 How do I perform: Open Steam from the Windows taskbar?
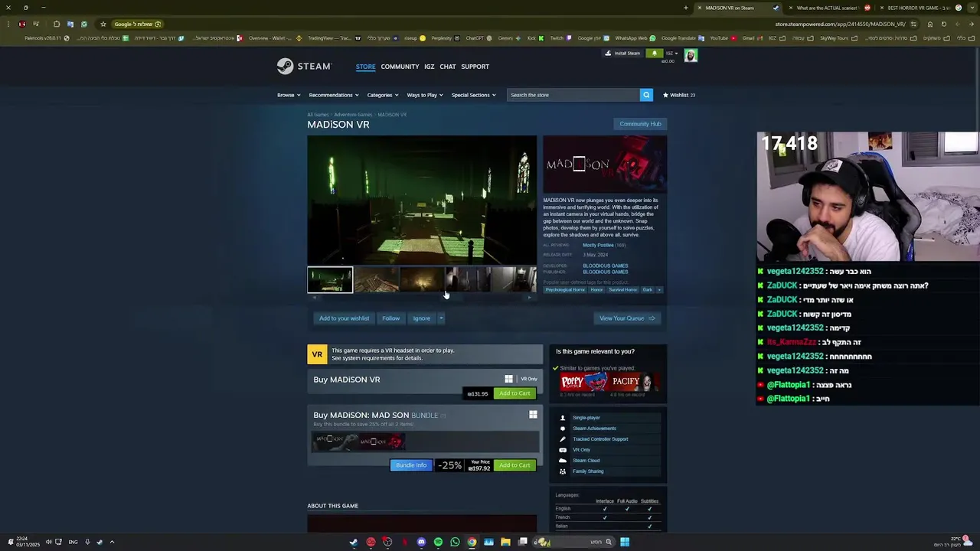(x=353, y=542)
